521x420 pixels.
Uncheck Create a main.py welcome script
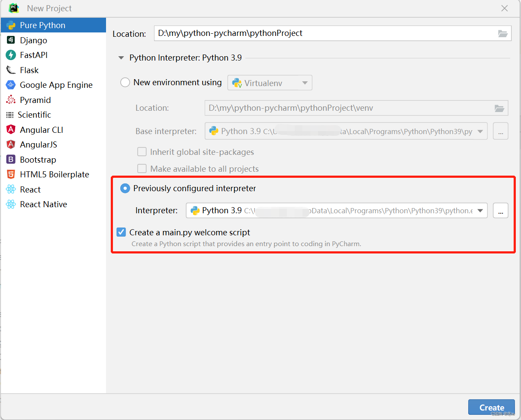pos(121,232)
